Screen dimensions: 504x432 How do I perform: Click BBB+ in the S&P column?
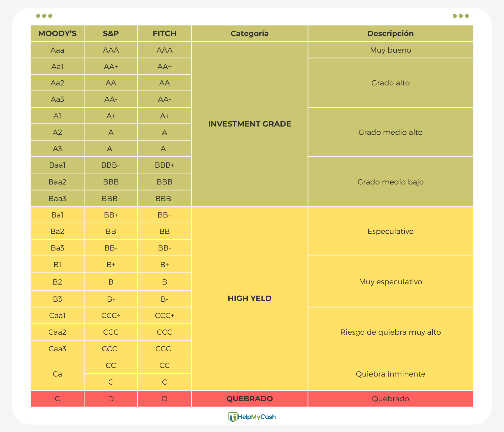(111, 165)
